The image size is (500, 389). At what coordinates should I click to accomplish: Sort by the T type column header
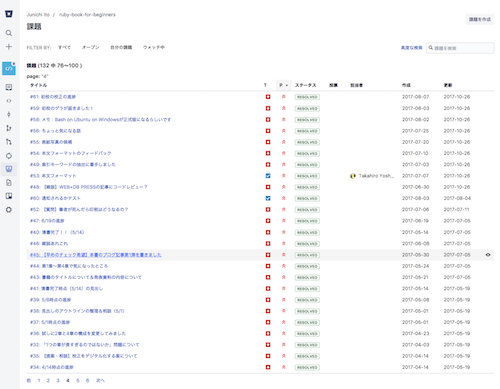(x=265, y=85)
